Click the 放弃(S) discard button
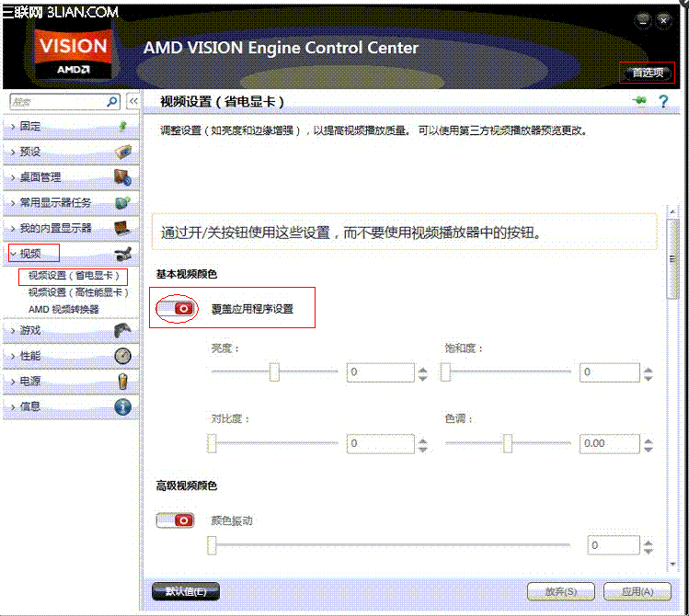The height and width of the screenshot is (616, 689). (x=561, y=591)
